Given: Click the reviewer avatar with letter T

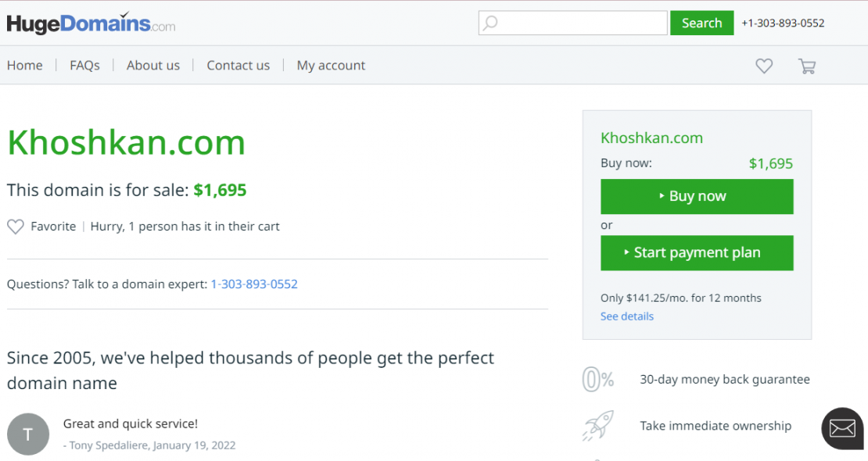Looking at the screenshot, I should 28,434.
